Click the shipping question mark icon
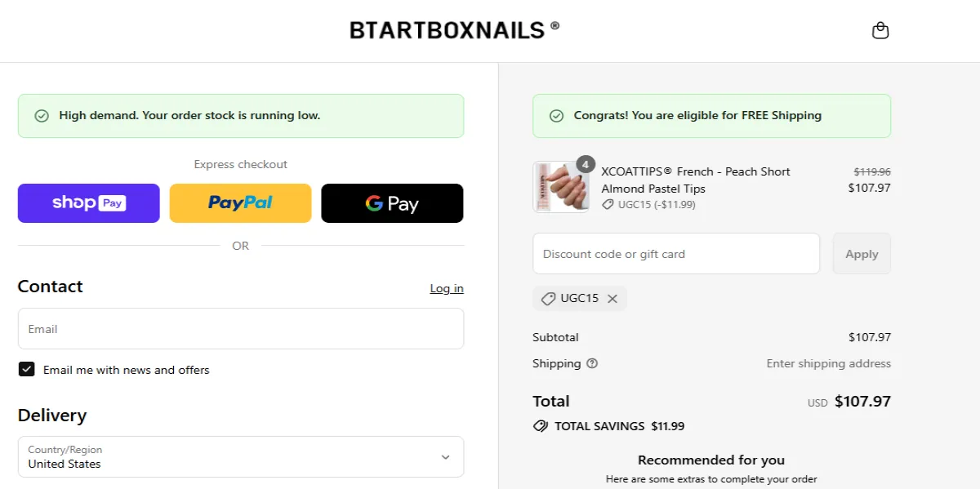Viewport: 980px width, 489px height. (592, 363)
